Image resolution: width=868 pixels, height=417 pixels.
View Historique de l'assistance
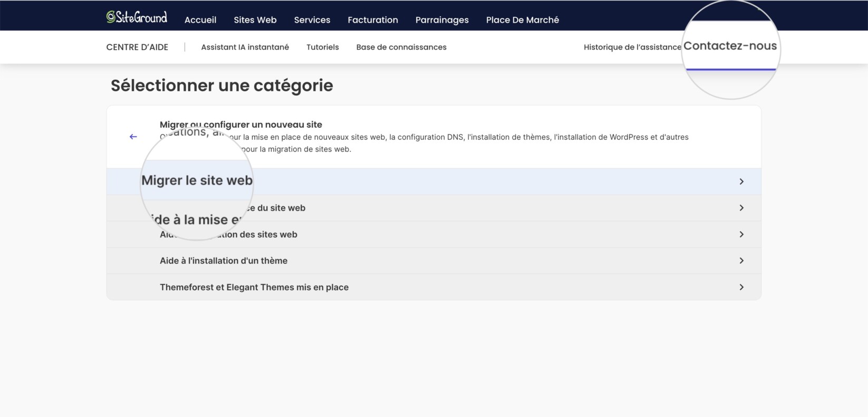[x=632, y=47]
